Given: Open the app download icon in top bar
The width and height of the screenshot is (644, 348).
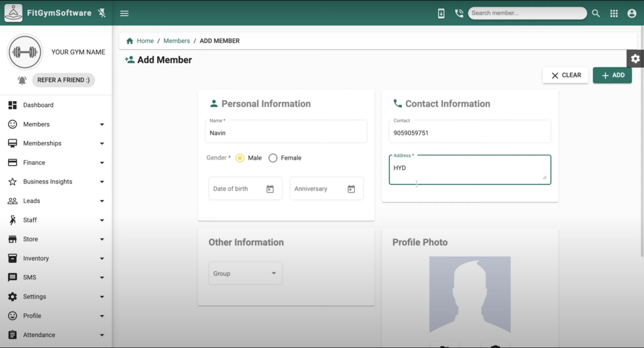Looking at the screenshot, I should tap(441, 13).
